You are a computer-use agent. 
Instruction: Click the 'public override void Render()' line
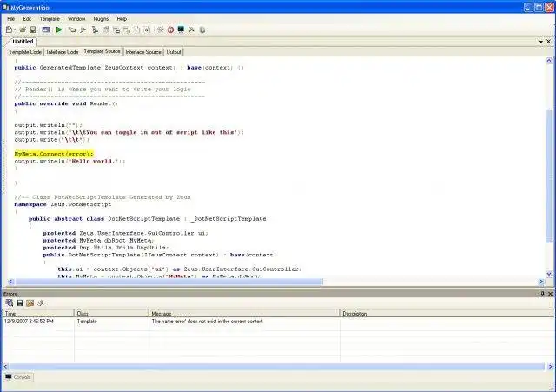66,103
